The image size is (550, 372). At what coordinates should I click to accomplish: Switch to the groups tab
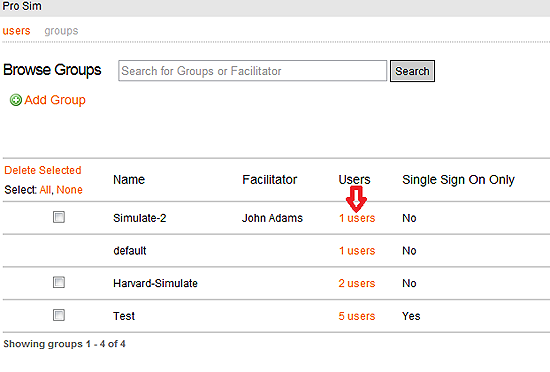[61, 31]
